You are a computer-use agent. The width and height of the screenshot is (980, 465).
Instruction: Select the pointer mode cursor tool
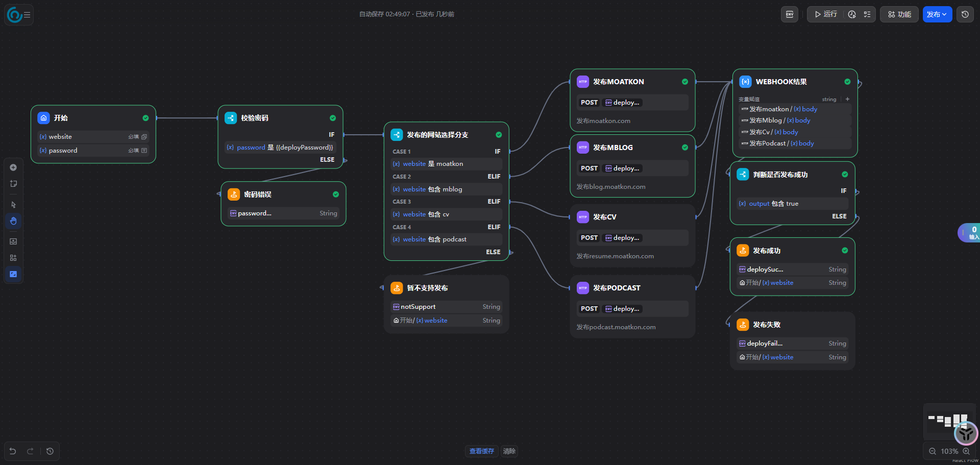click(13, 205)
